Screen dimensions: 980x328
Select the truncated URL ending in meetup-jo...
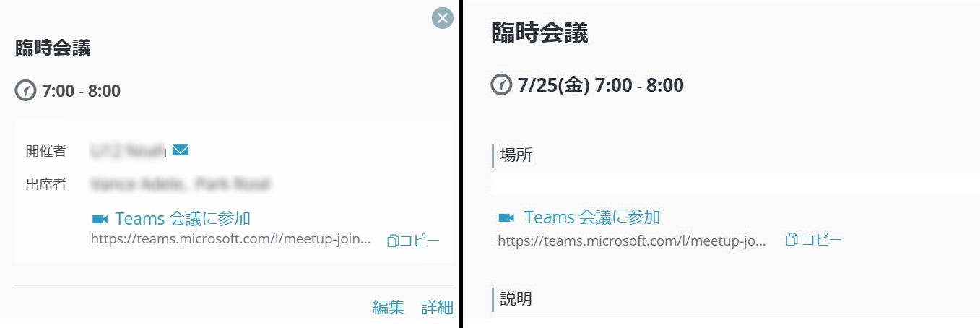tap(632, 241)
